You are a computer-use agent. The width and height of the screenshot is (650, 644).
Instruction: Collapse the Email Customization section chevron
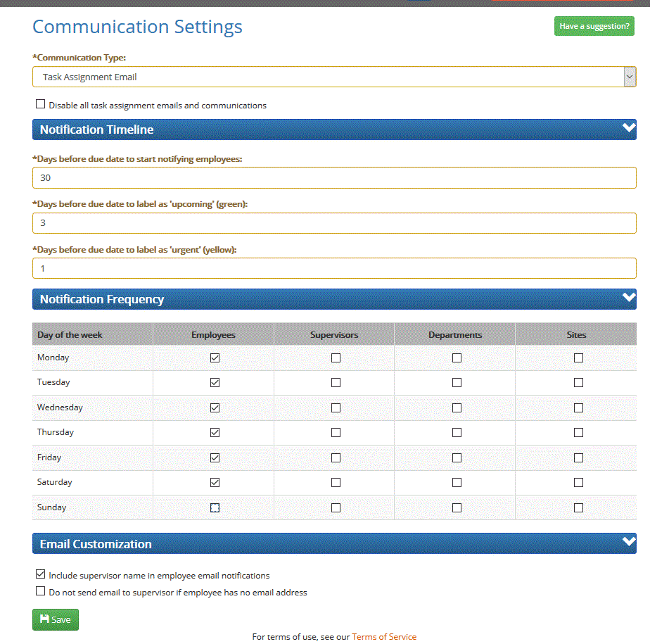coord(629,542)
